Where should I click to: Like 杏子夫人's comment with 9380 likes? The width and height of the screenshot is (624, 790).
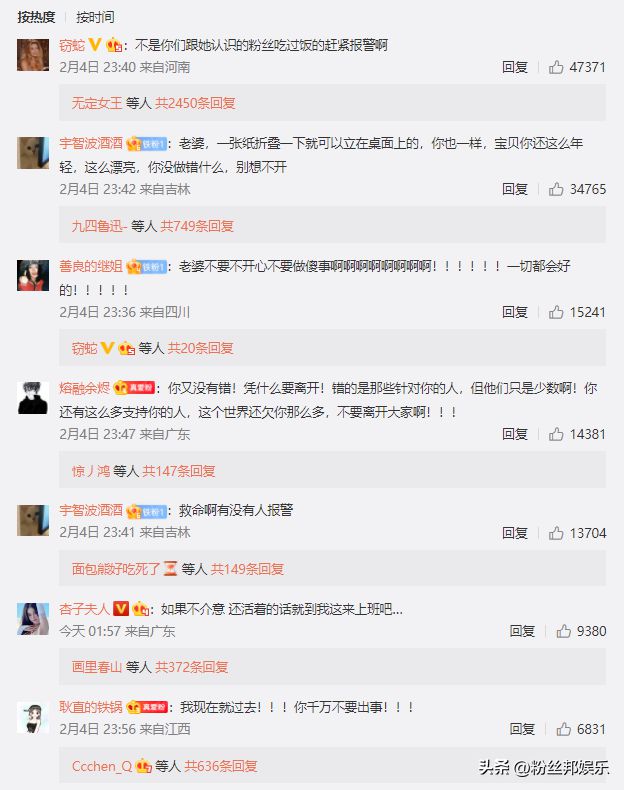coord(564,631)
